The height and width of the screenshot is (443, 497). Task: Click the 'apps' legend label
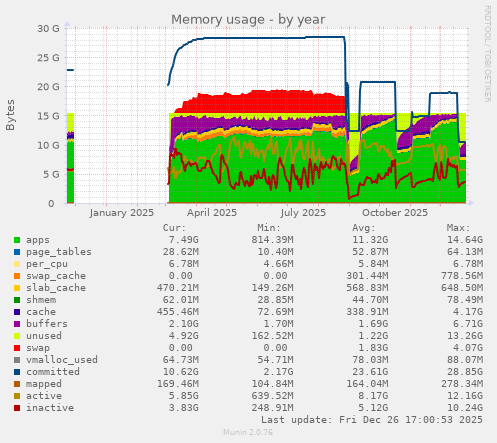pyautogui.click(x=38, y=240)
